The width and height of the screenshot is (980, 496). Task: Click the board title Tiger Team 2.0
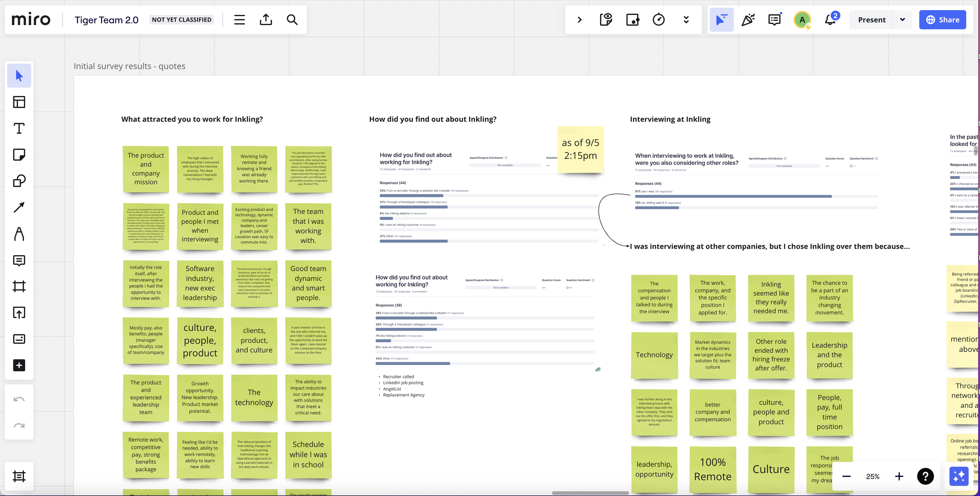[106, 20]
